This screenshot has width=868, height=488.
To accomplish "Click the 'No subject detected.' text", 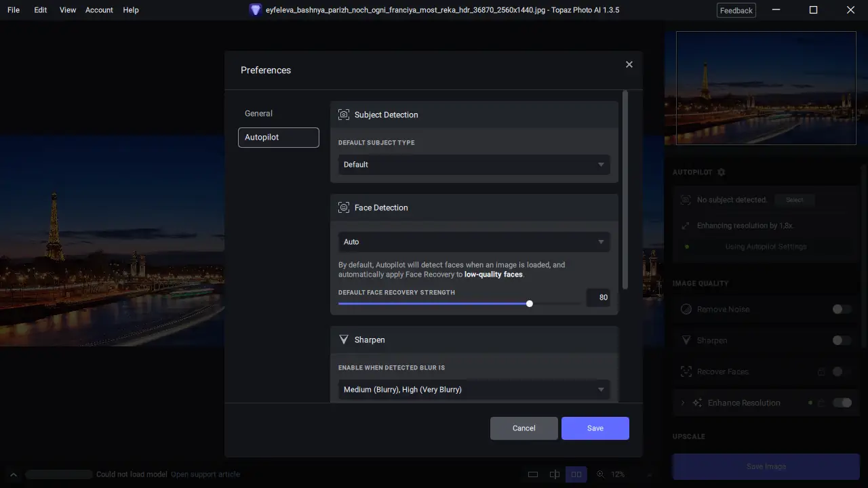I will [732, 200].
